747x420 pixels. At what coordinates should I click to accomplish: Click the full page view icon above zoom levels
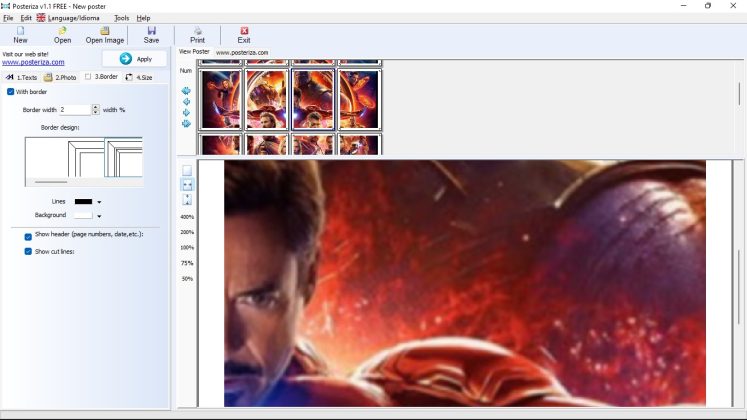click(x=187, y=170)
